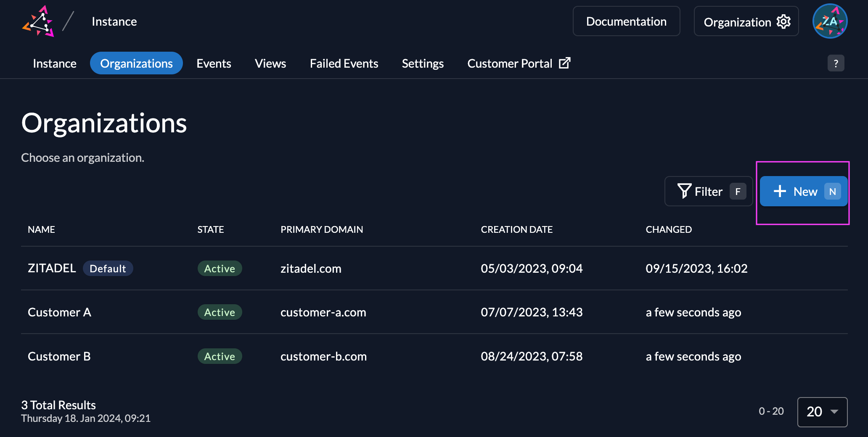Click the plus icon on the New button
Screen dimensions: 868x437
pos(780,191)
